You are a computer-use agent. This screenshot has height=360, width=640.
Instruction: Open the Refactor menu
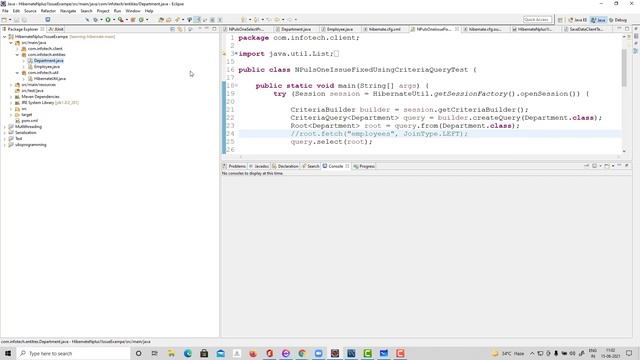coord(48,11)
